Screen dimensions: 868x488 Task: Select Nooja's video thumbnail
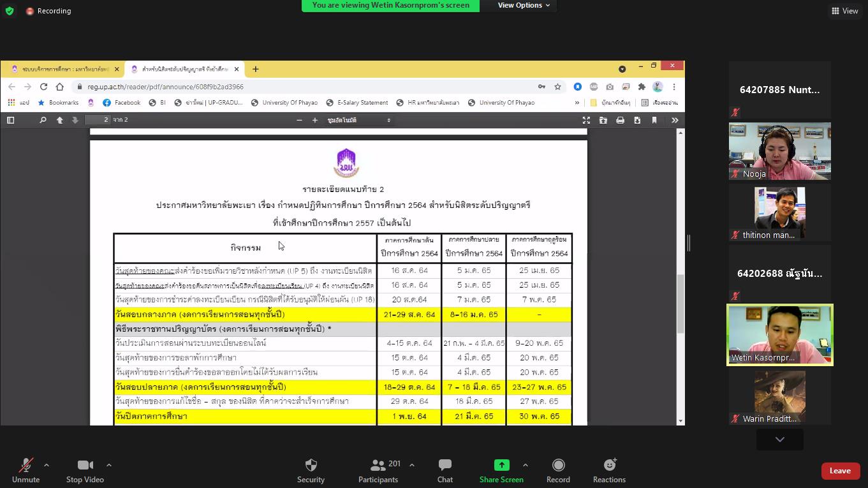[x=779, y=151]
